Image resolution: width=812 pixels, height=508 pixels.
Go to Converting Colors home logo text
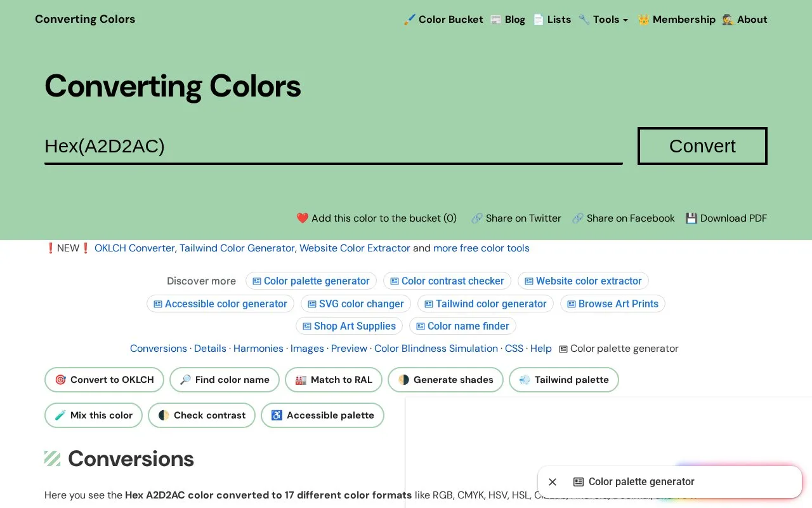[85, 19]
